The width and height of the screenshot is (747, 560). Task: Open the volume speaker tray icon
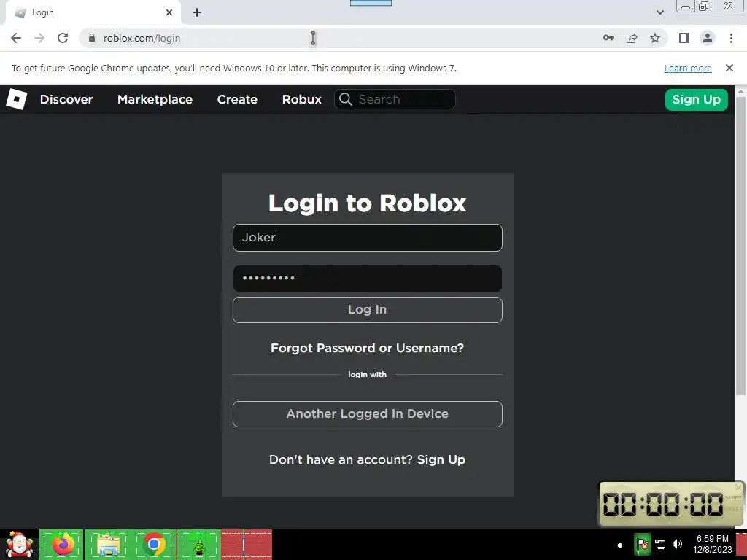[x=677, y=544]
